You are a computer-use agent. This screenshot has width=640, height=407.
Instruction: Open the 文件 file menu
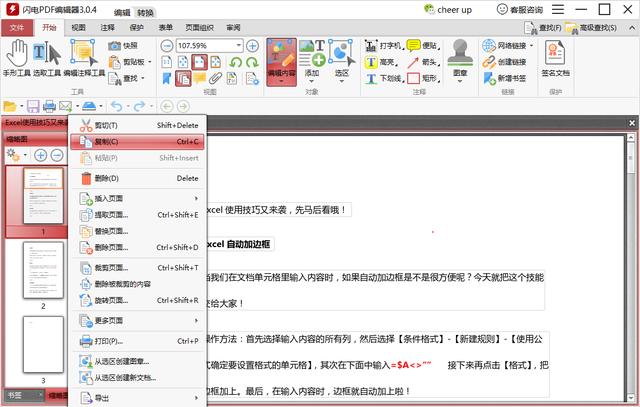pos(17,27)
